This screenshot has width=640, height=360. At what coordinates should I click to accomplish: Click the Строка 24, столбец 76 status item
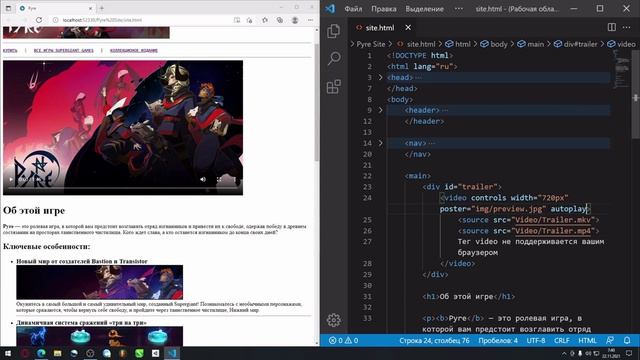(434, 340)
